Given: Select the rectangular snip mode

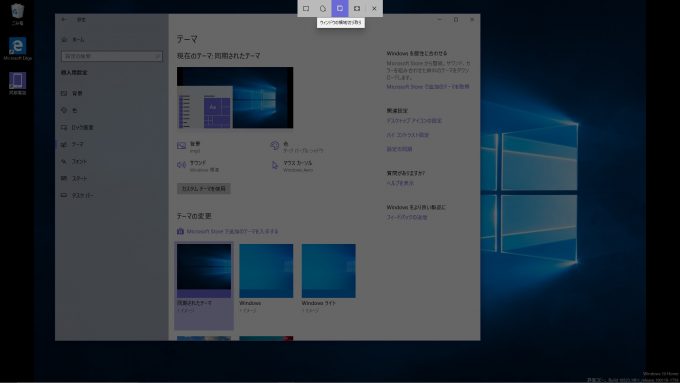Looking at the screenshot, I should pos(306,8).
